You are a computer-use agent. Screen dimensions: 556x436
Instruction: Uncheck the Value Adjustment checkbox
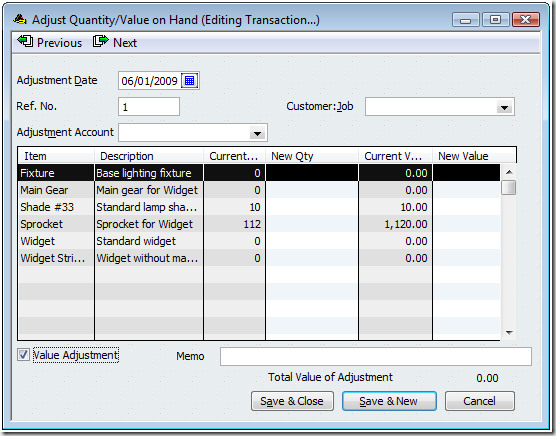point(23,355)
